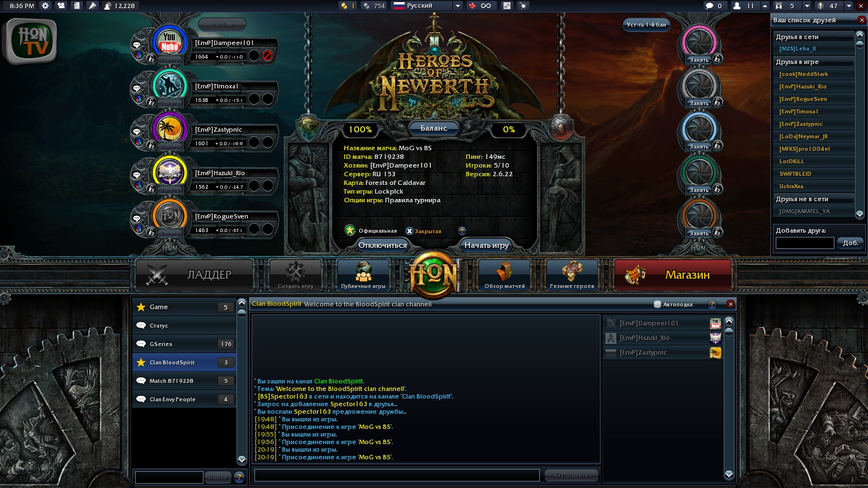Toggle the lock on RogueSven's slot

151,232
